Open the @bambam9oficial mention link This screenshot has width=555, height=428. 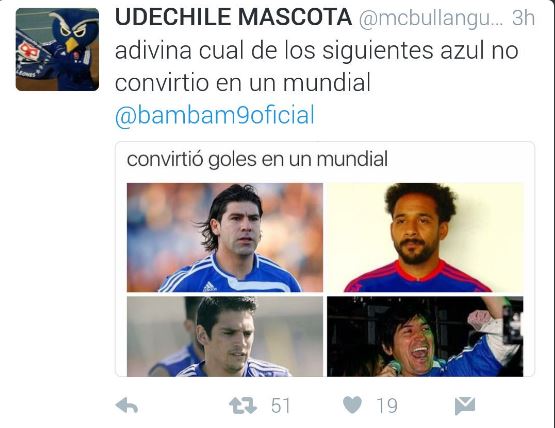coord(215,115)
